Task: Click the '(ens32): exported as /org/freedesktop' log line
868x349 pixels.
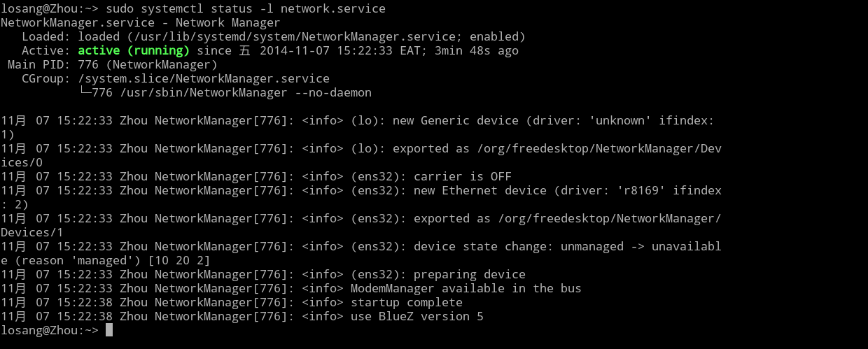Action: pos(360,225)
